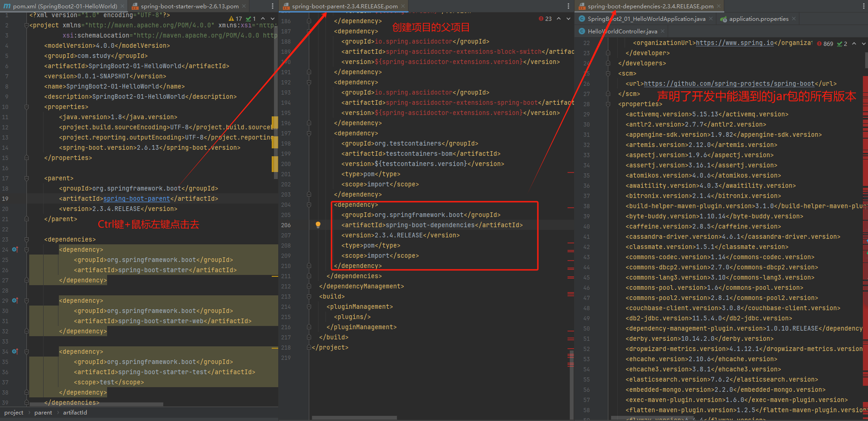Image resolution: width=868 pixels, height=421 pixels.
Task: Click the gutter icon on line 29 of pom.xml
Action: point(15,300)
